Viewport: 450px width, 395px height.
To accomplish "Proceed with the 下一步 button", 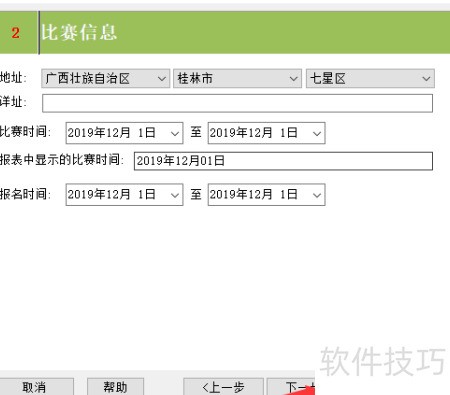I will pyautogui.click(x=291, y=387).
